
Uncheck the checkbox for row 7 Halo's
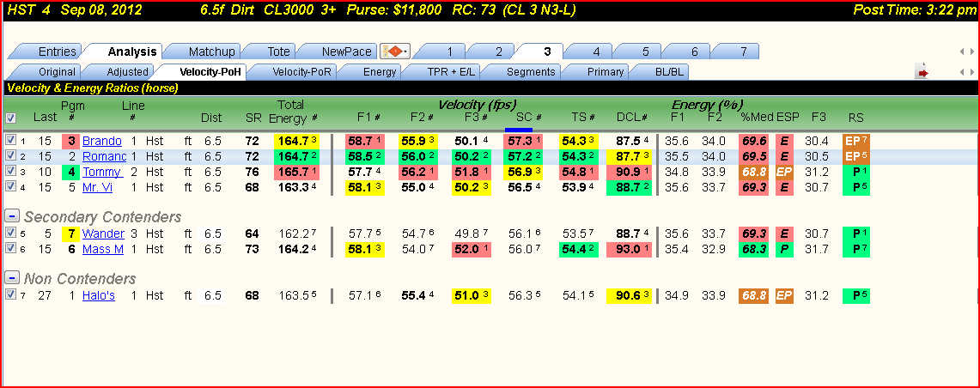tap(10, 295)
